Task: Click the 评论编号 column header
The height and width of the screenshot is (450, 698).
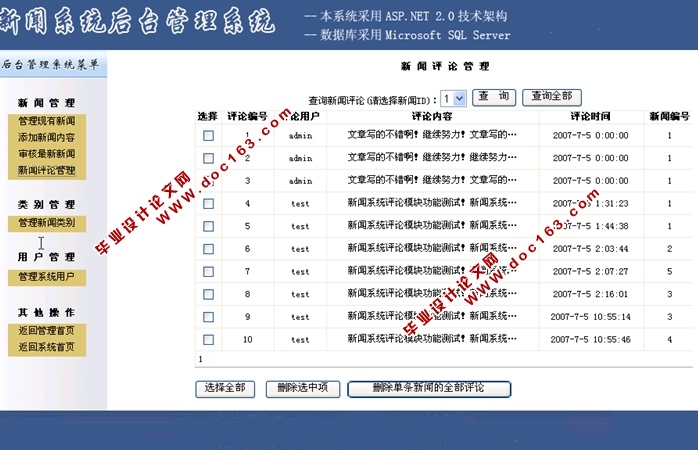Action: 248,117
